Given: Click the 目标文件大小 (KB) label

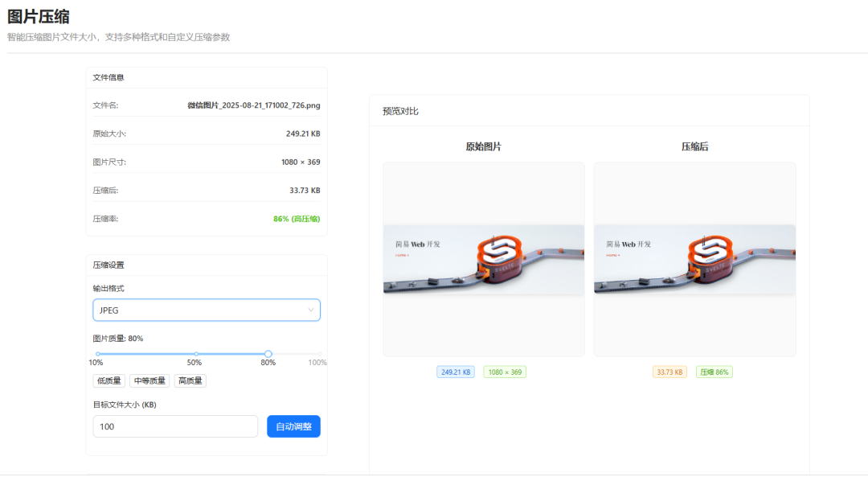Looking at the screenshot, I should coord(125,405).
